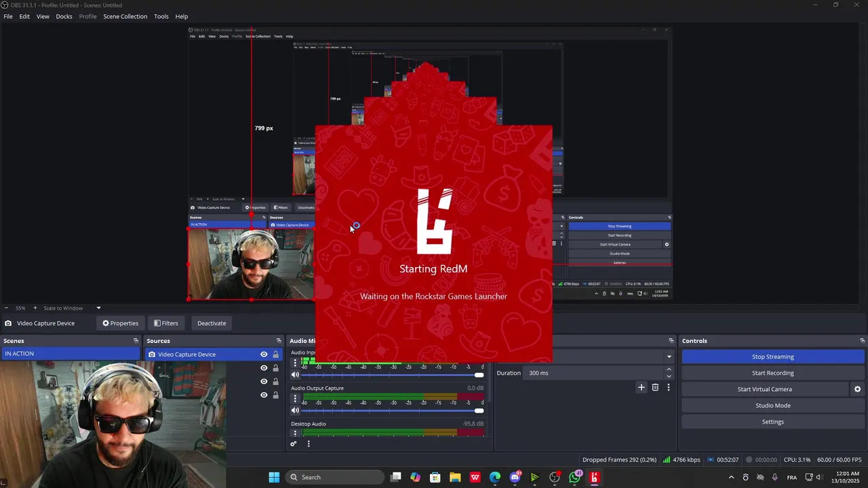Open the Audio Mixer menu dots beside the gear
Screen dimensions: 868x488
pyautogui.click(x=309, y=444)
